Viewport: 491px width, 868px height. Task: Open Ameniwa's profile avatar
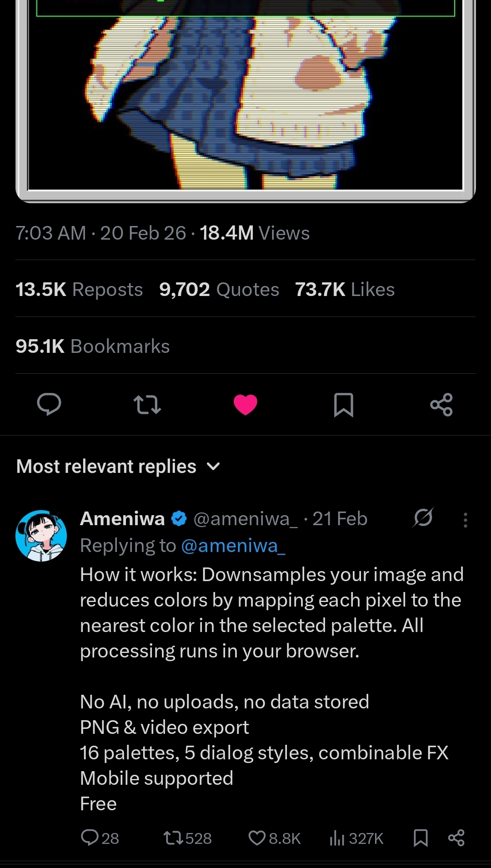click(x=41, y=536)
